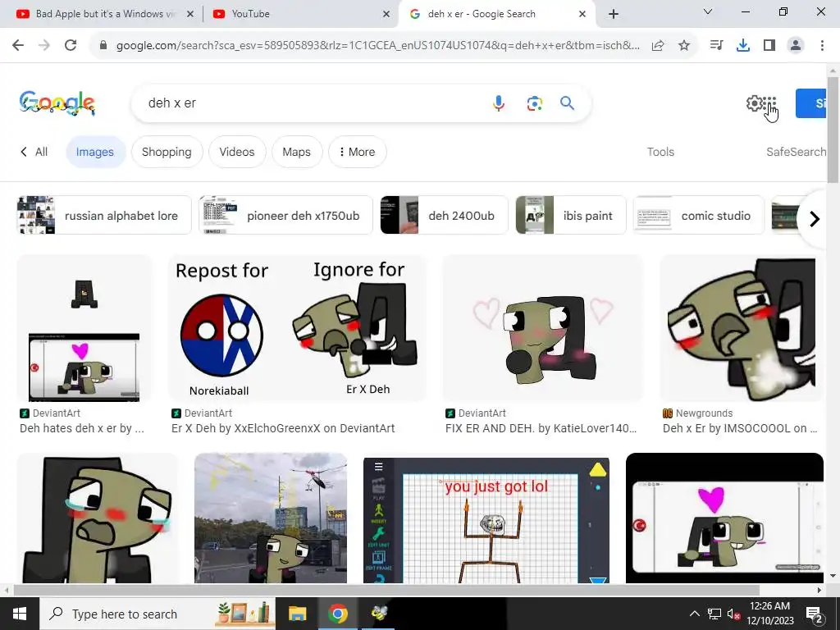Click the comic studio chip
Image resolution: width=840 pixels, height=630 pixels.
click(x=699, y=216)
